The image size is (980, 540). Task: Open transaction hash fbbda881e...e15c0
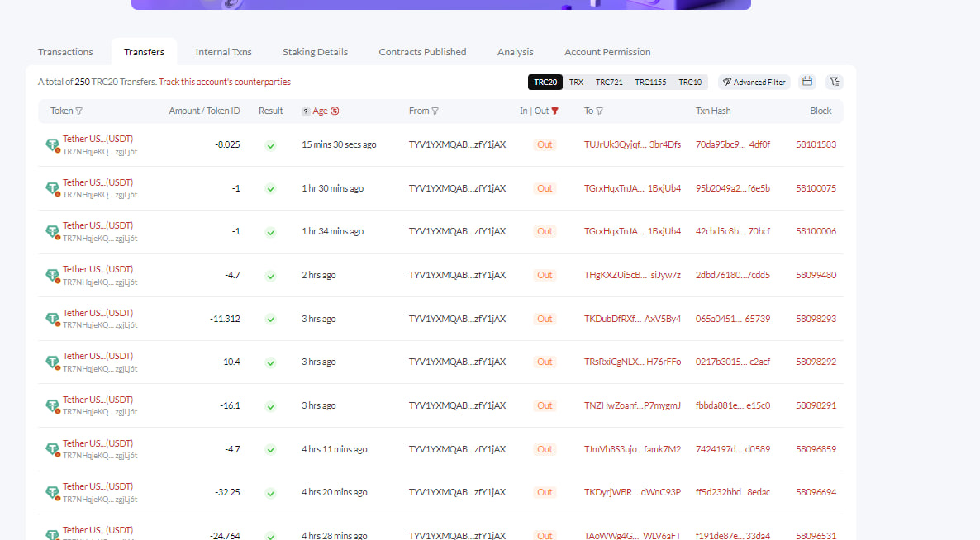click(732, 405)
